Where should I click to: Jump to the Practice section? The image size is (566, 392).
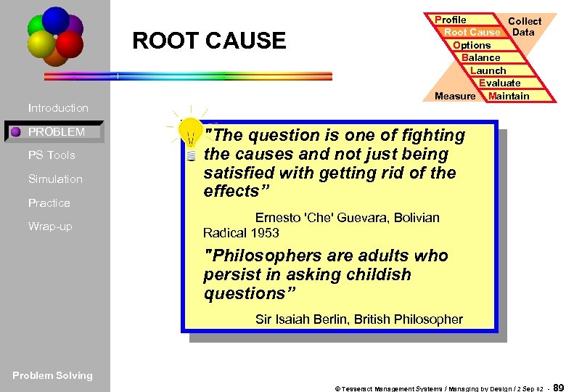[49, 203]
